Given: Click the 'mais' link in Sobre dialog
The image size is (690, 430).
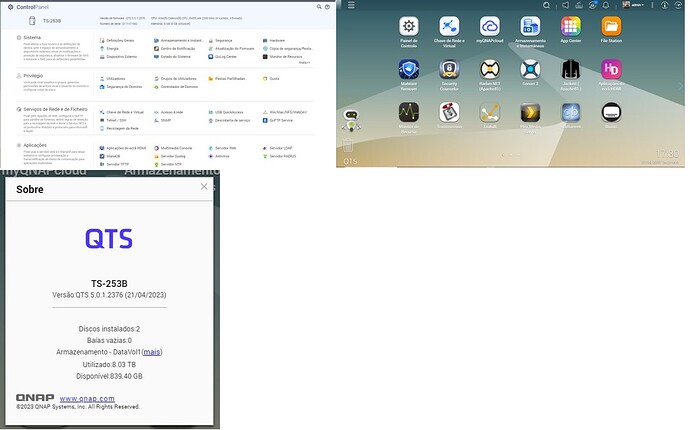Looking at the screenshot, I should pyautogui.click(x=152, y=352).
